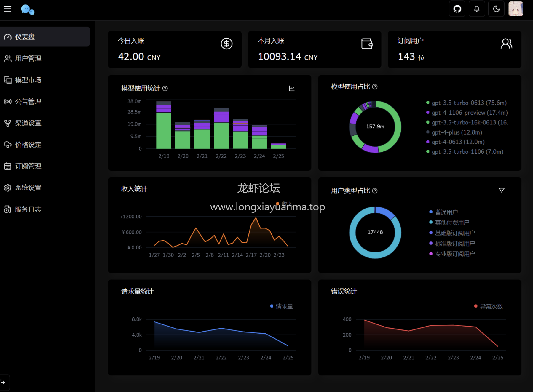Click the 收入统计 card title

click(134, 189)
